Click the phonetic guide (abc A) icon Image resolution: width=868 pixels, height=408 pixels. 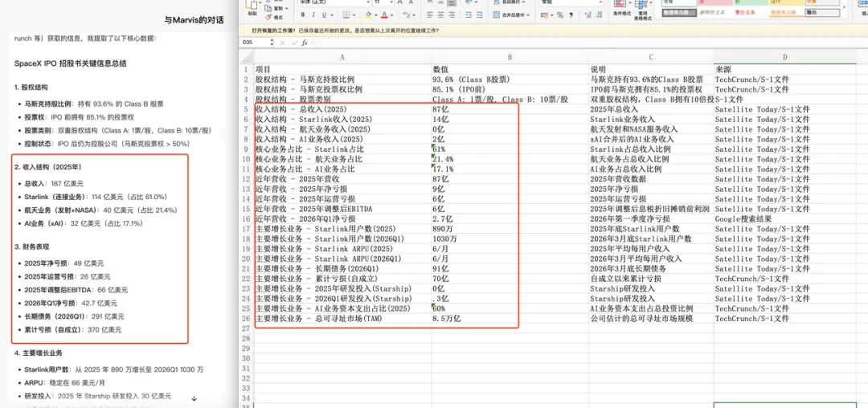[407, 15]
